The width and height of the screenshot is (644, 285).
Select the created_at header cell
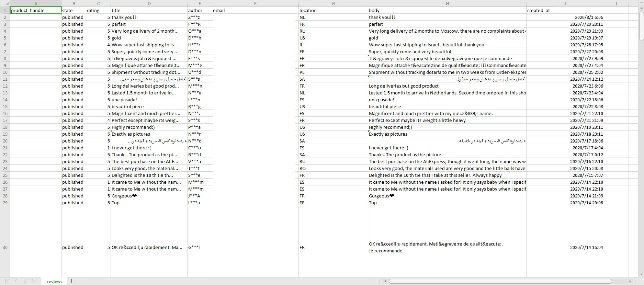pos(565,10)
